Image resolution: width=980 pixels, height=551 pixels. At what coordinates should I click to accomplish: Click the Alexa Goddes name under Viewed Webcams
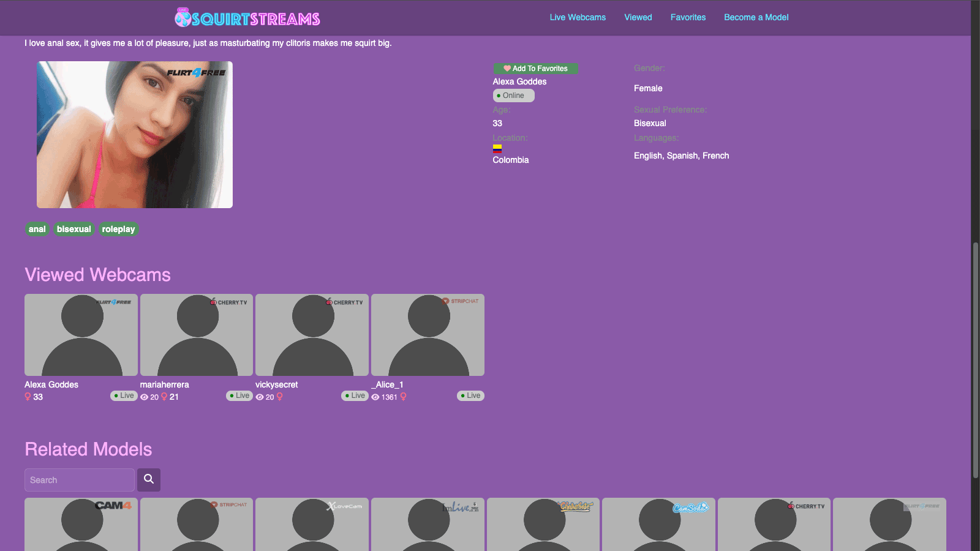click(51, 384)
